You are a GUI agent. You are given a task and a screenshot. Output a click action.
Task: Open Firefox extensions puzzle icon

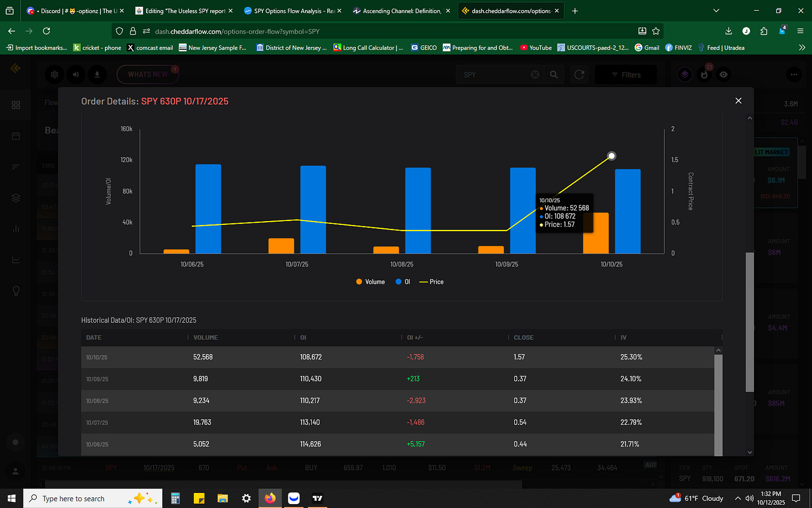(x=763, y=31)
